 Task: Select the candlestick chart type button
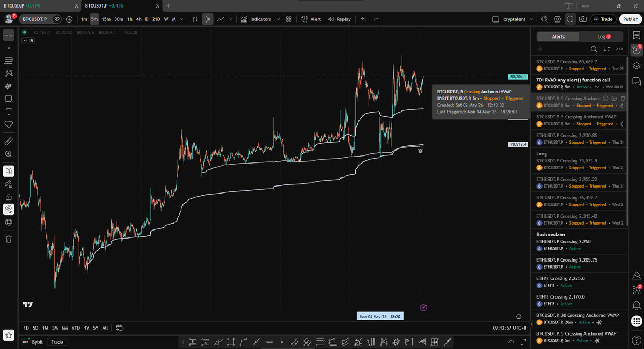tap(207, 19)
